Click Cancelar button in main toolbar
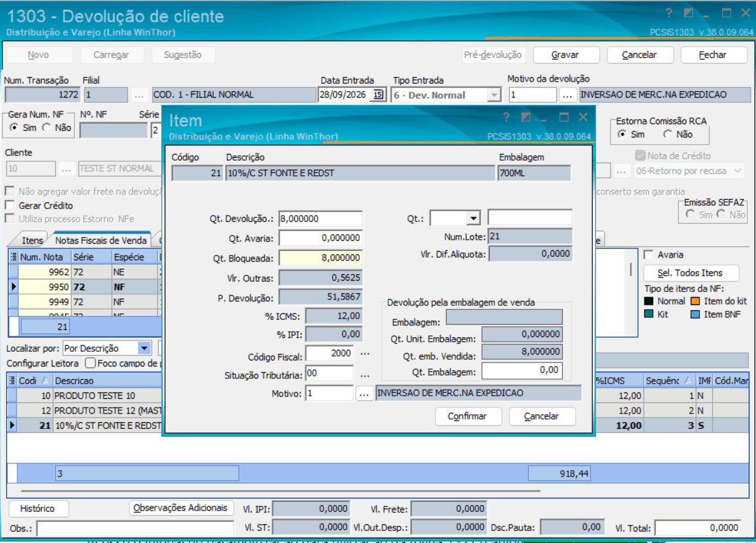 (x=639, y=55)
